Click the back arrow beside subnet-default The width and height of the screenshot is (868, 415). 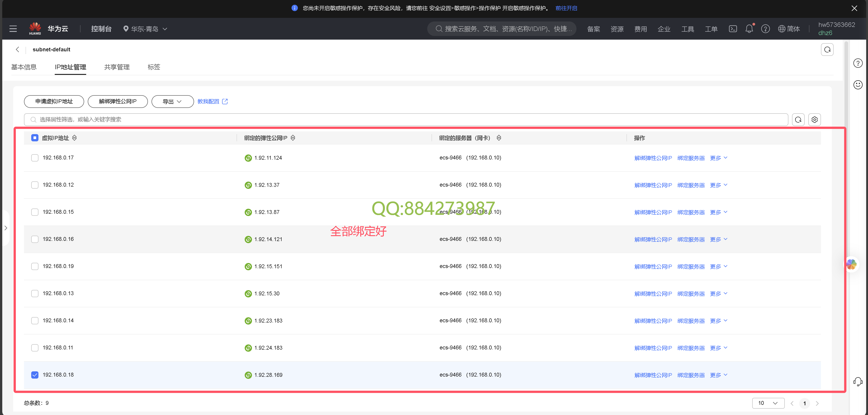pos(17,50)
